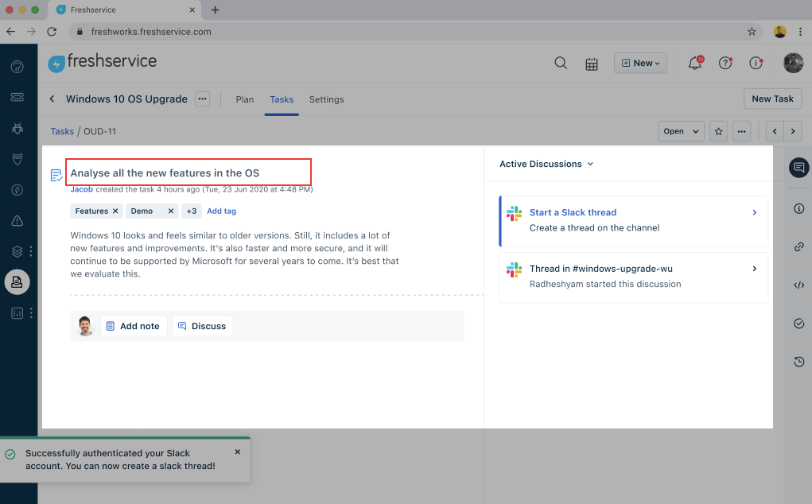Open the code icon on right rail

coord(799,285)
